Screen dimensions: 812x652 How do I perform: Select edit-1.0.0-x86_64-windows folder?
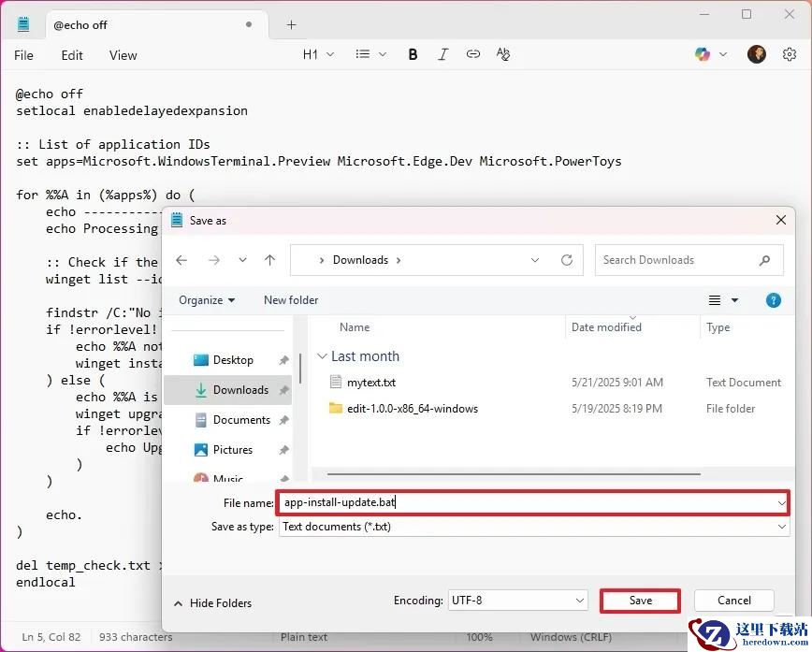click(x=413, y=409)
